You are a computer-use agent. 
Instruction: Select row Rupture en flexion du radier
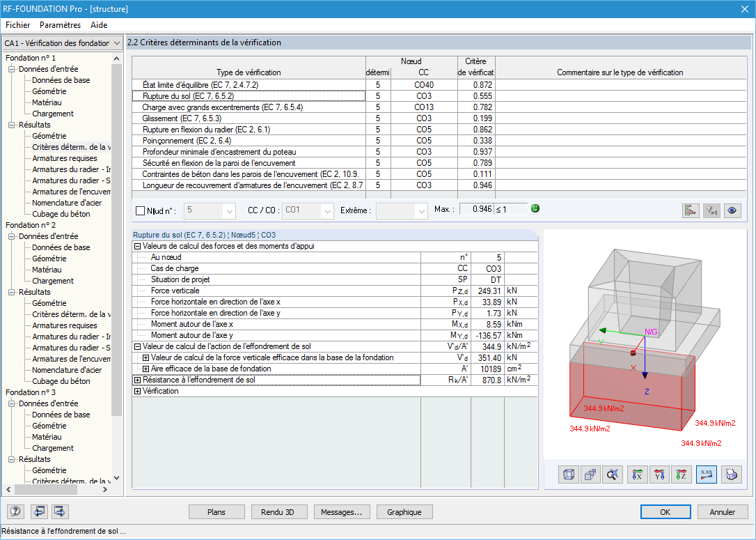click(249, 130)
